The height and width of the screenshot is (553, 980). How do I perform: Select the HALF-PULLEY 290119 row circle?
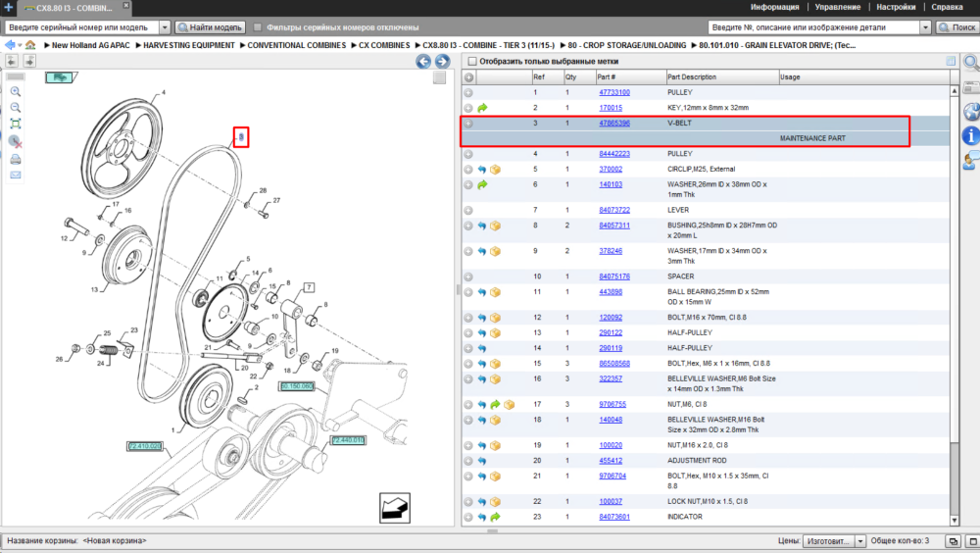click(468, 348)
